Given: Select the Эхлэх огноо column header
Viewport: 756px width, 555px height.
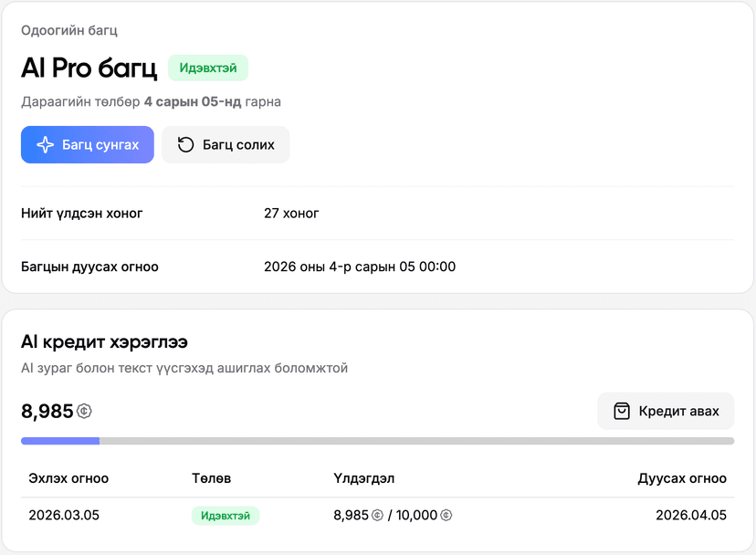Looking at the screenshot, I should (x=68, y=478).
